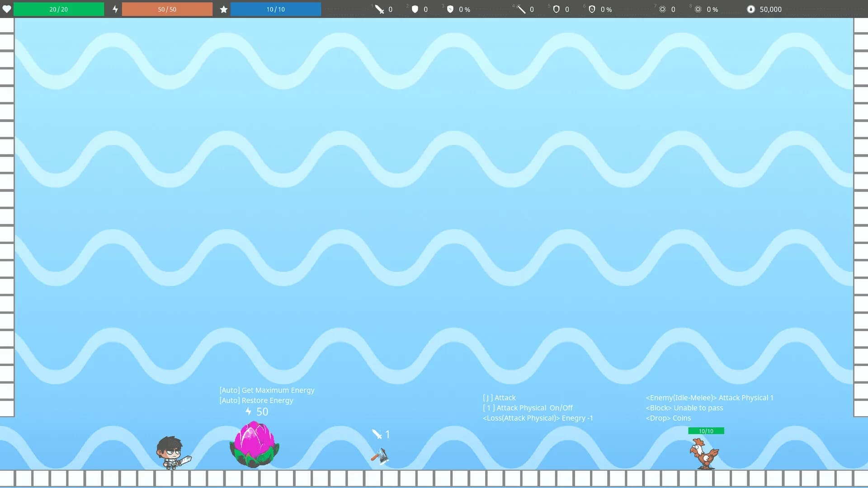
Task: Click the slot 8 ring percent icon
Action: tap(698, 9)
